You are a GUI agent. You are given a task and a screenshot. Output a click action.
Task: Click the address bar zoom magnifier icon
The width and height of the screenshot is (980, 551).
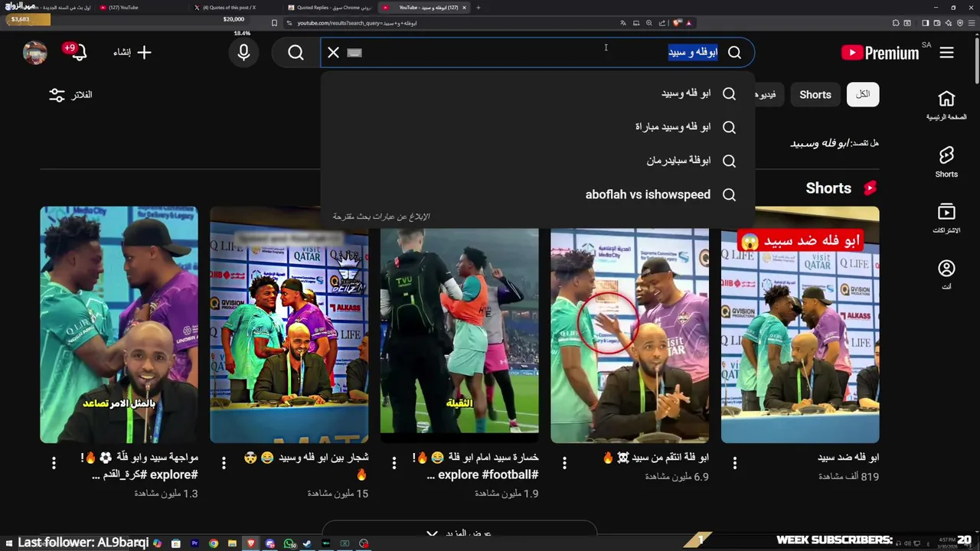[649, 23]
